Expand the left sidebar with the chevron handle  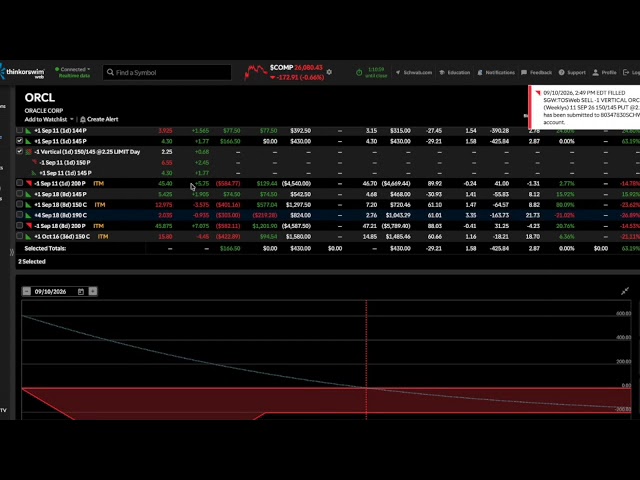tap(12, 252)
